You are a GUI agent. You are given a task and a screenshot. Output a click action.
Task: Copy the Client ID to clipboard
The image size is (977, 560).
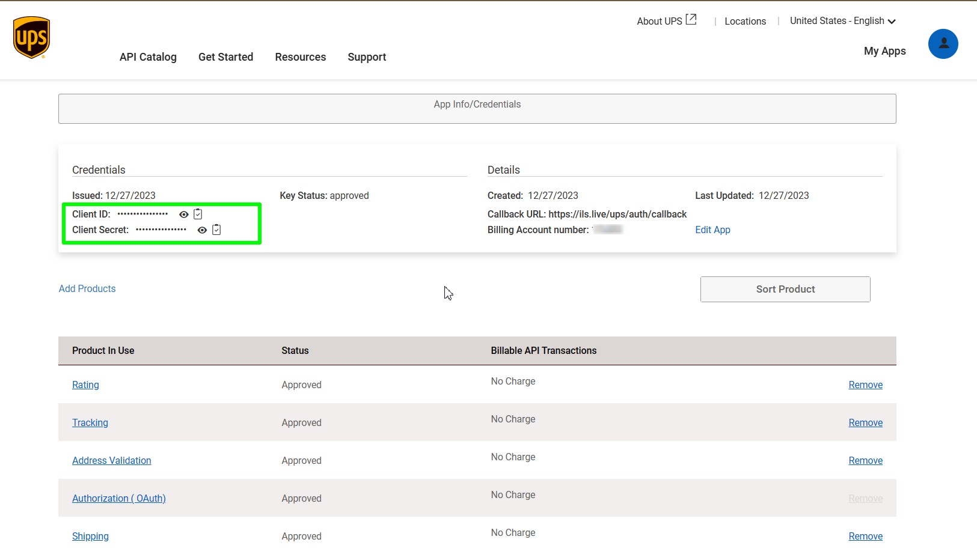coord(198,214)
